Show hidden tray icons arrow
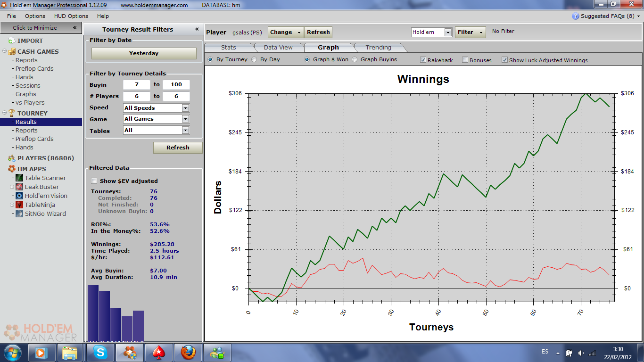The width and height of the screenshot is (644, 362). [558, 353]
